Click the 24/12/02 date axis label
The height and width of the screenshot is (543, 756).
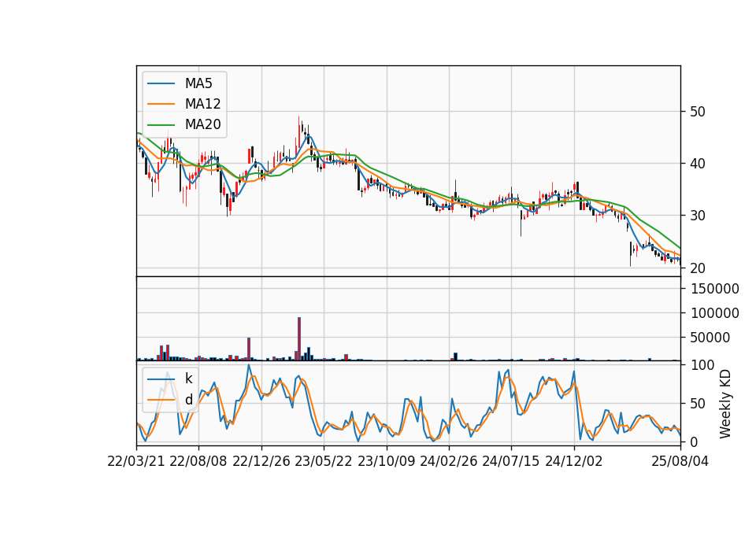point(574,462)
